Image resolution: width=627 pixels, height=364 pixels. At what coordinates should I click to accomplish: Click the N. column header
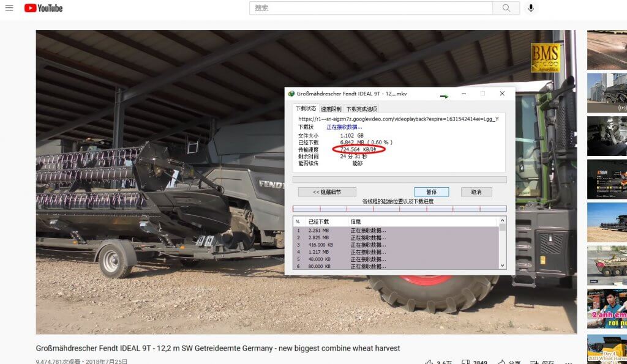click(299, 221)
